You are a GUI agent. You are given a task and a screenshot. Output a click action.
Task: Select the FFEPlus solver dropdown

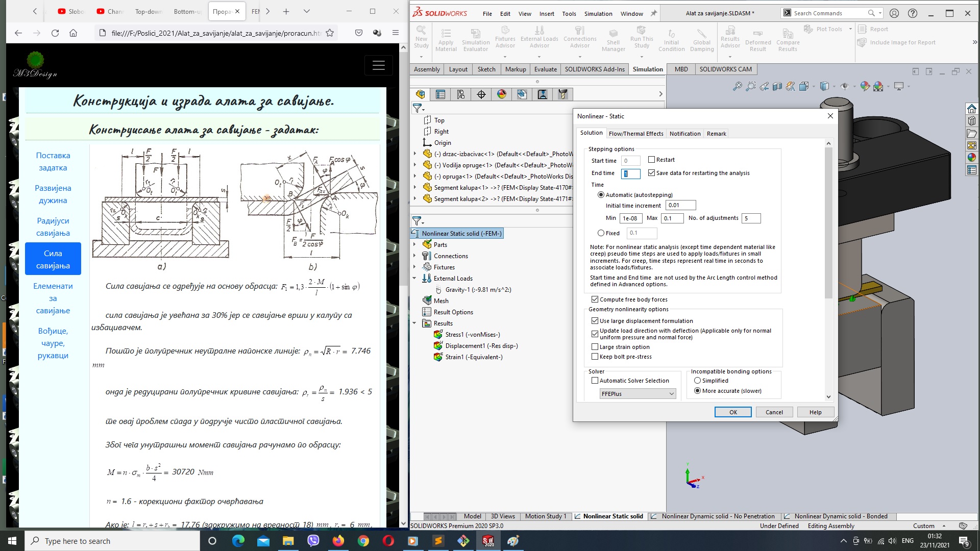pyautogui.click(x=636, y=393)
